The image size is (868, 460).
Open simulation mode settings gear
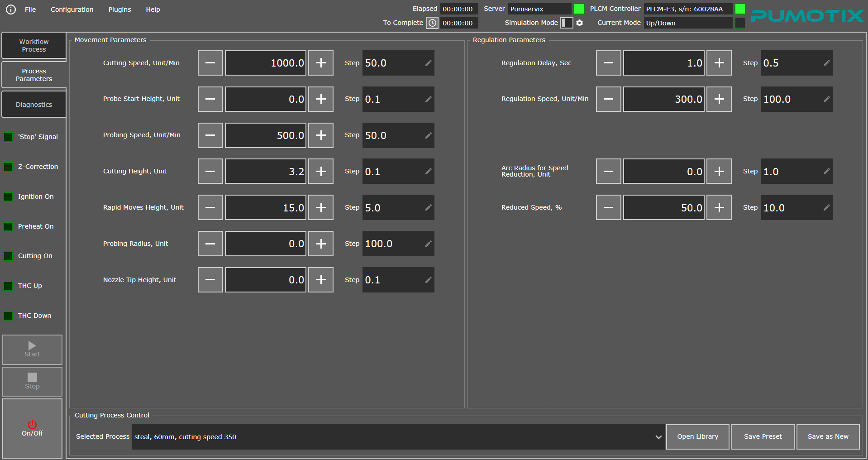pos(580,23)
